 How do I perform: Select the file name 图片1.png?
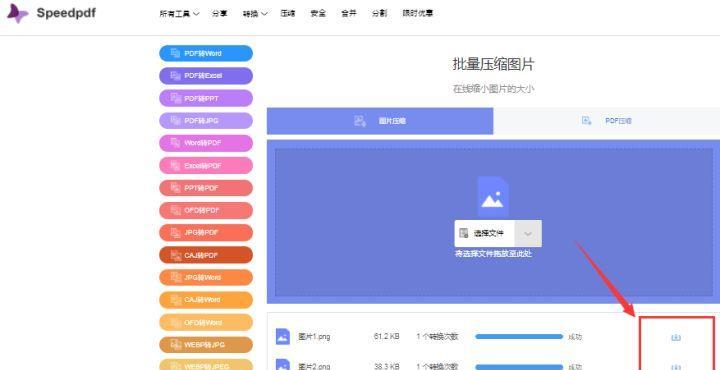314,337
